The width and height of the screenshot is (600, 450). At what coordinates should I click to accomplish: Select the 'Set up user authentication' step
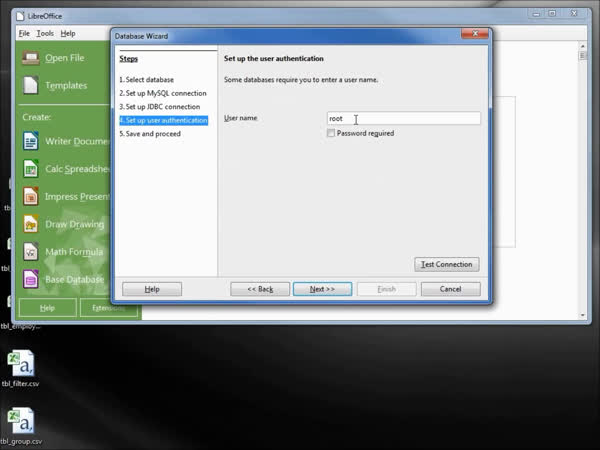[x=163, y=120]
